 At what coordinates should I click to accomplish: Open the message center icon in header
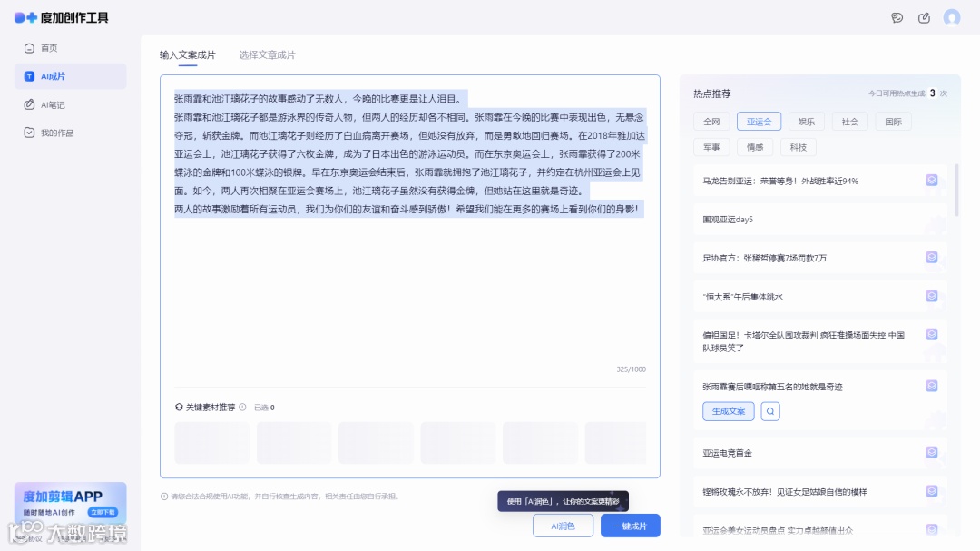[897, 17]
